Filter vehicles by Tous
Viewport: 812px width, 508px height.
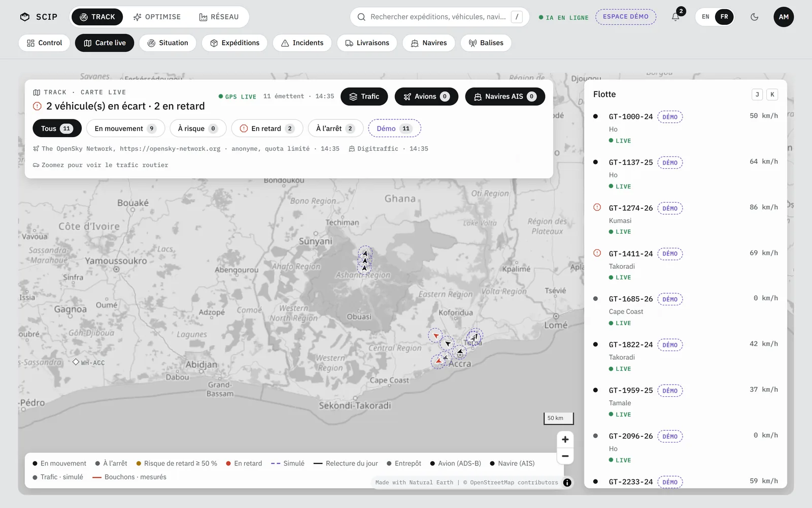pos(57,129)
